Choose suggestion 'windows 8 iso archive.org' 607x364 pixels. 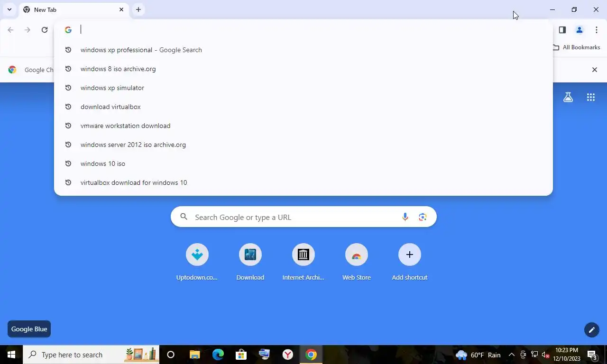click(303, 69)
